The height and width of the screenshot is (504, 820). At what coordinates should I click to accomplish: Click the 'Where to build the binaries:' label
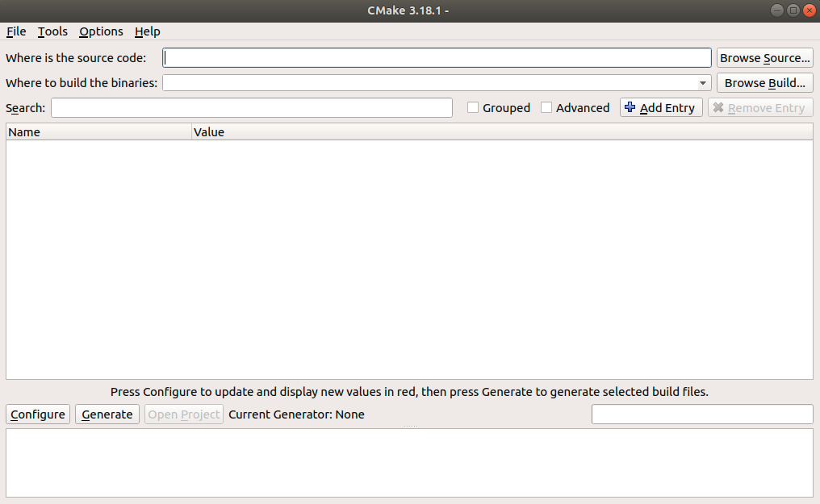pos(82,83)
